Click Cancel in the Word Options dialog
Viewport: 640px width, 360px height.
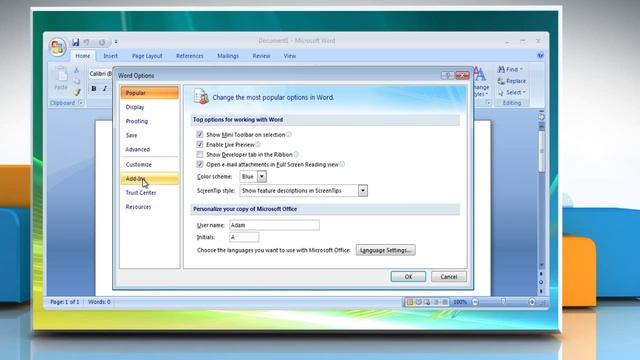[x=449, y=277]
